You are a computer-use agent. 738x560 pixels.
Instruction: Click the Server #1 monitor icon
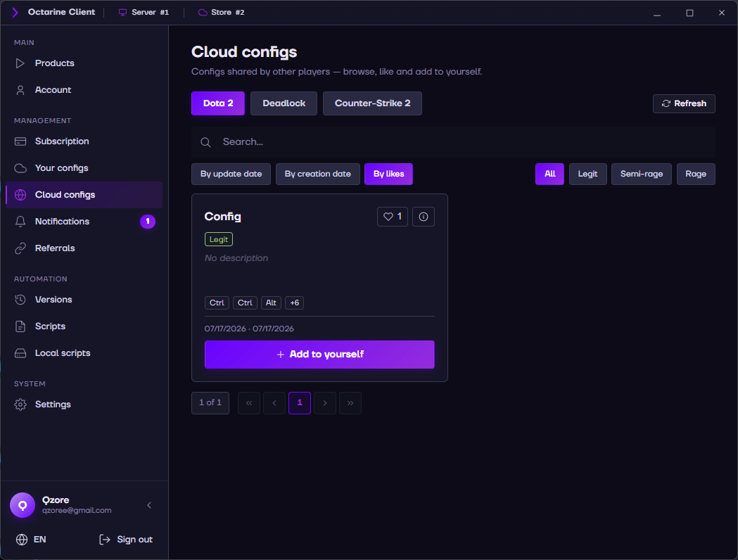(x=122, y=12)
